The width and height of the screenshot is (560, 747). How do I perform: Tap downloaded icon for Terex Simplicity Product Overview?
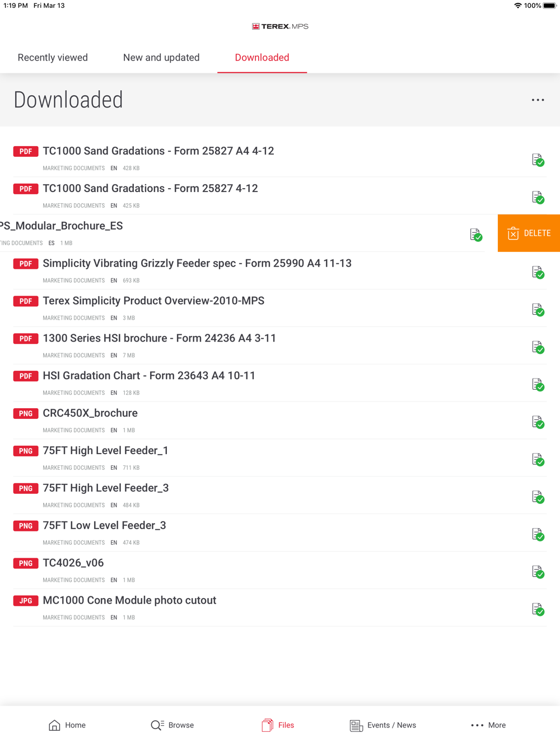538,310
